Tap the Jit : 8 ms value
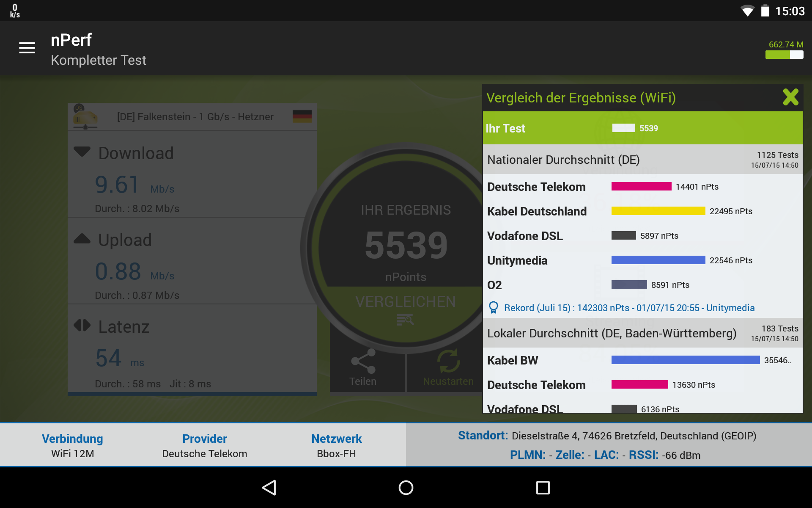The width and height of the screenshot is (812, 508). pos(190,384)
